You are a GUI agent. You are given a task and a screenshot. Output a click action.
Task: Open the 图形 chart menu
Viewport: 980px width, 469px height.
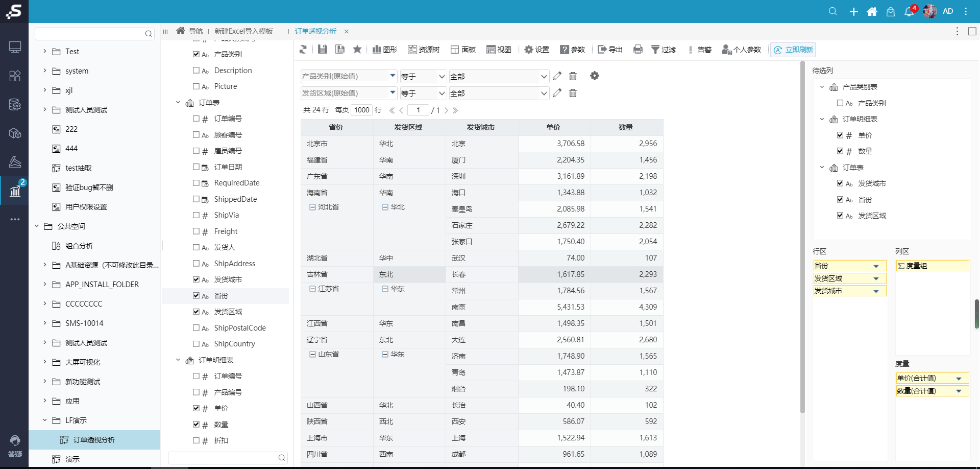pyautogui.click(x=385, y=50)
